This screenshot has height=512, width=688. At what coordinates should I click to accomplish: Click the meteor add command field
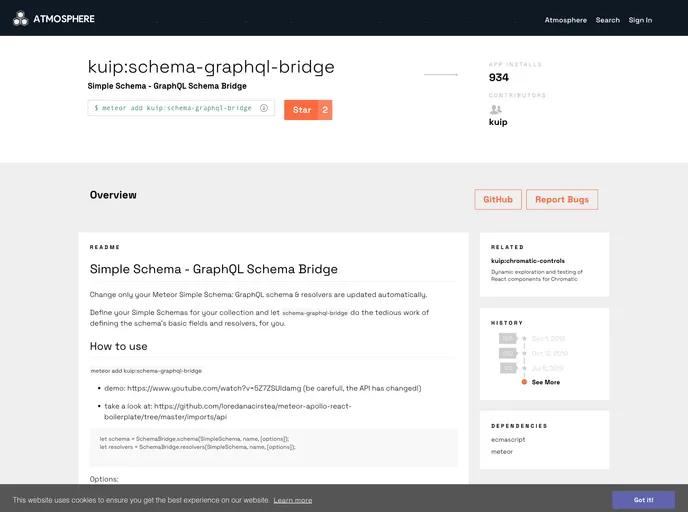pos(181,108)
